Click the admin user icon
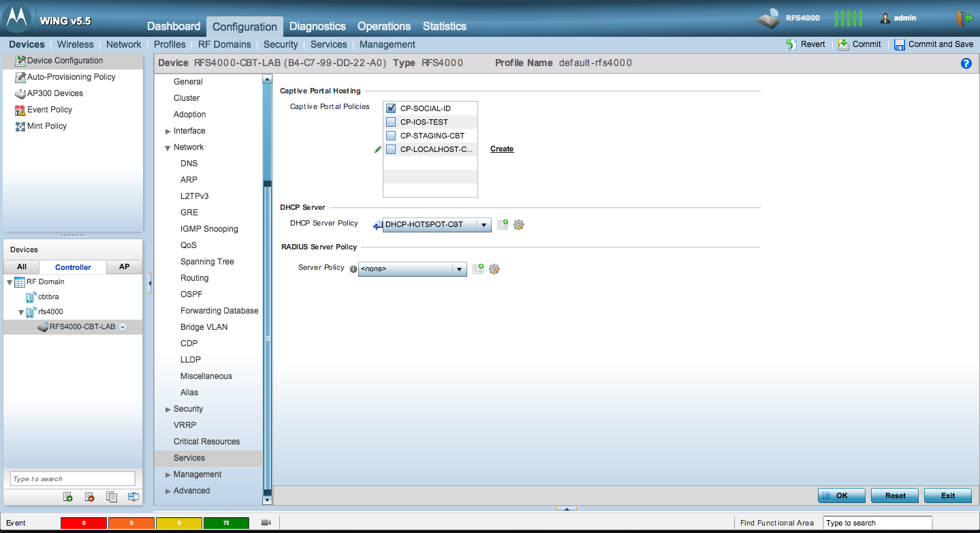 (x=885, y=18)
